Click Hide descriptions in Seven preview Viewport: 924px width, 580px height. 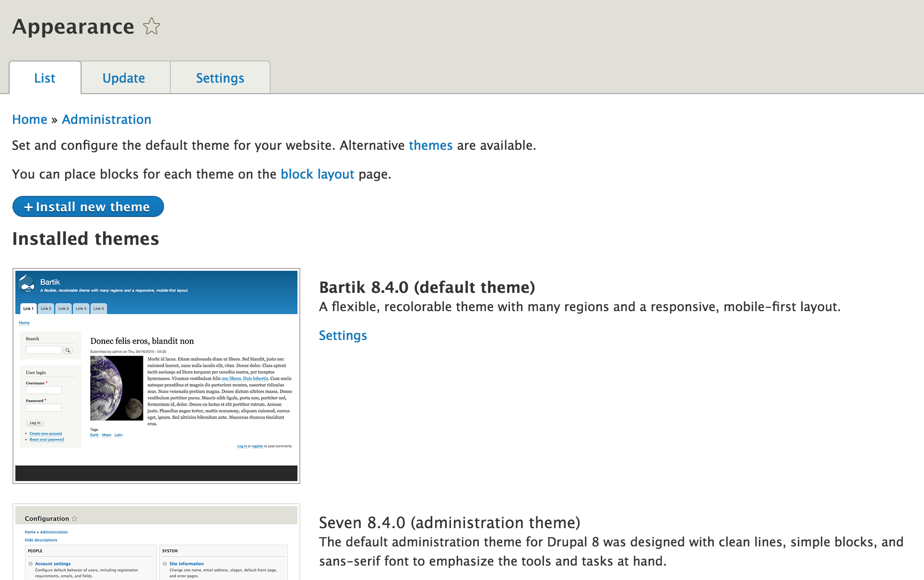(41, 540)
